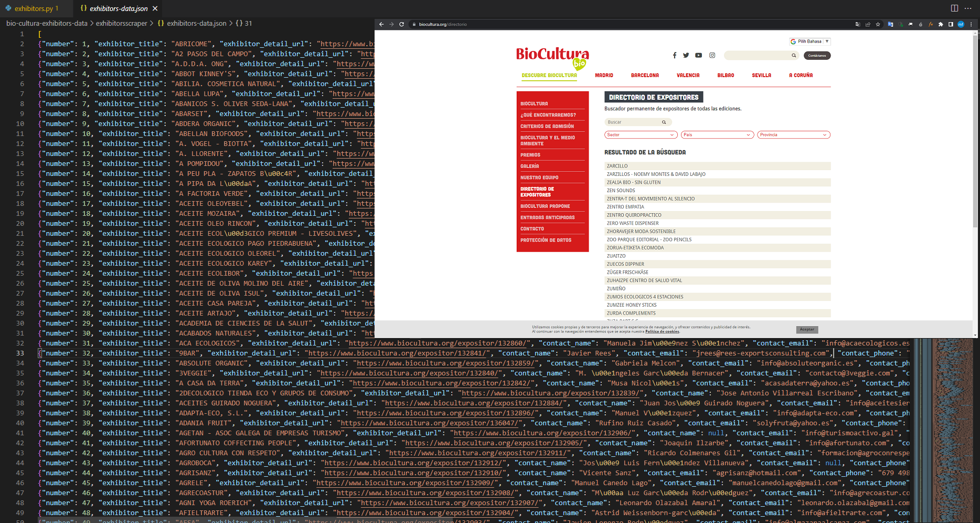Image resolution: width=980 pixels, height=523 pixels.
Task: Open BioCultura's Twitter page
Action: [686, 55]
